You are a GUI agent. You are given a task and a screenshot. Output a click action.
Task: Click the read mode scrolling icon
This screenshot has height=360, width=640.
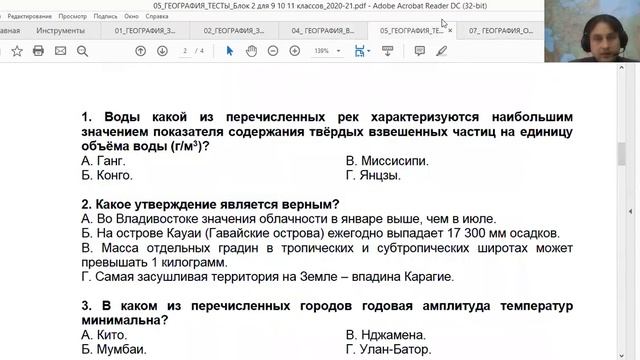point(387,51)
